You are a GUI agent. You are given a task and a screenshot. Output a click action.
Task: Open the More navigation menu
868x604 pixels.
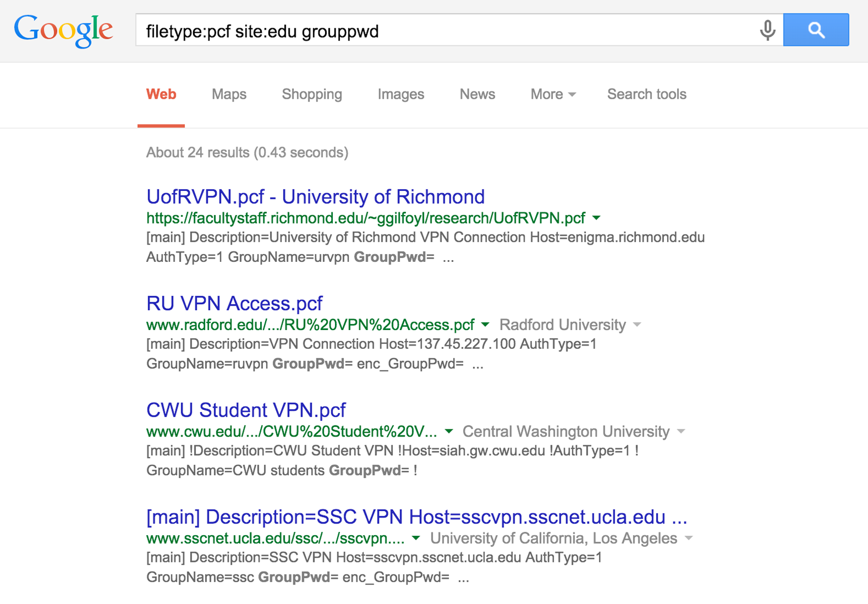click(x=552, y=94)
